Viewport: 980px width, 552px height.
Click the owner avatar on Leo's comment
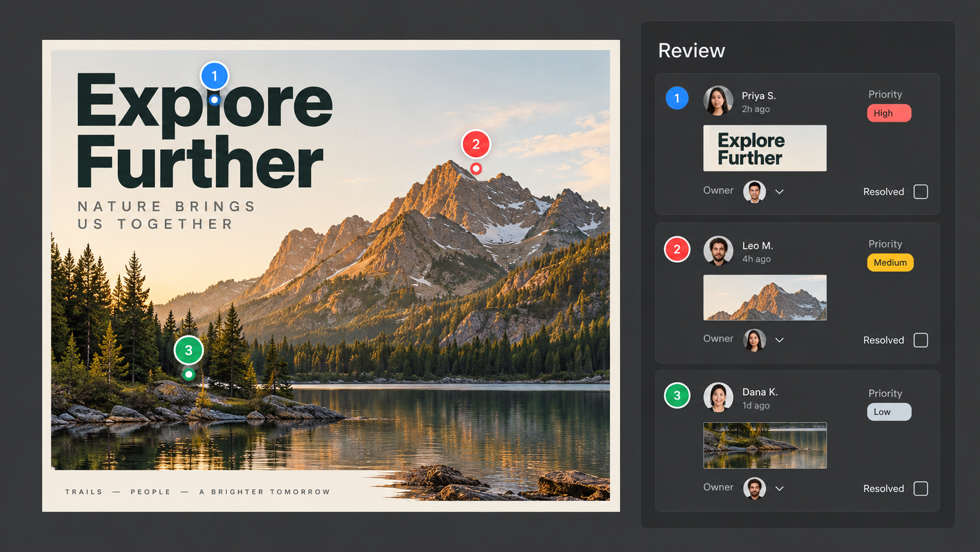pyautogui.click(x=754, y=340)
